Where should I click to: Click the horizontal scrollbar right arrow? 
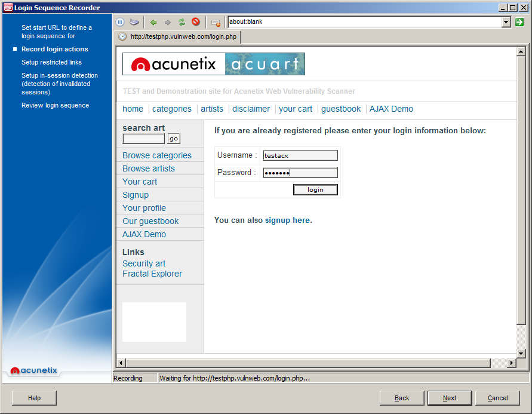point(512,363)
